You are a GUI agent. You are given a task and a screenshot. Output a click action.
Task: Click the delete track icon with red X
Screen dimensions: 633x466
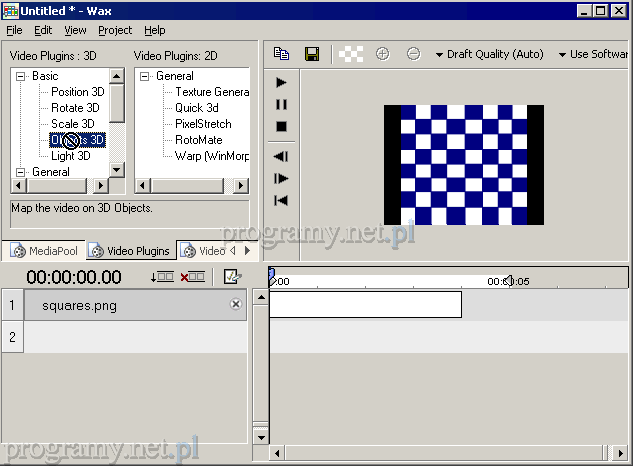pyautogui.click(x=192, y=277)
